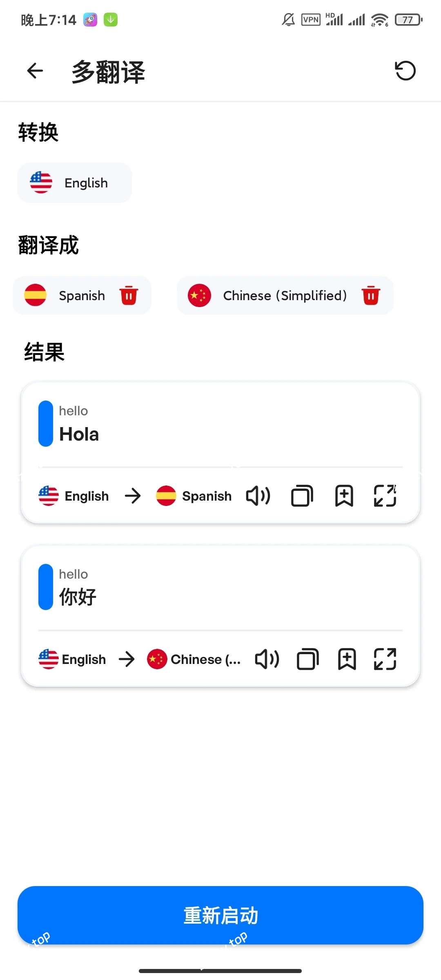Expand Hola result to fullscreen
The width and height of the screenshot is (441, 980).
point(385,496)
